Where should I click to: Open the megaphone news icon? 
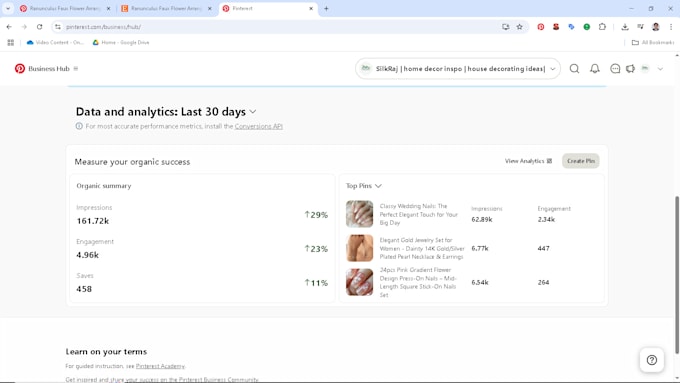pos(630,69)
